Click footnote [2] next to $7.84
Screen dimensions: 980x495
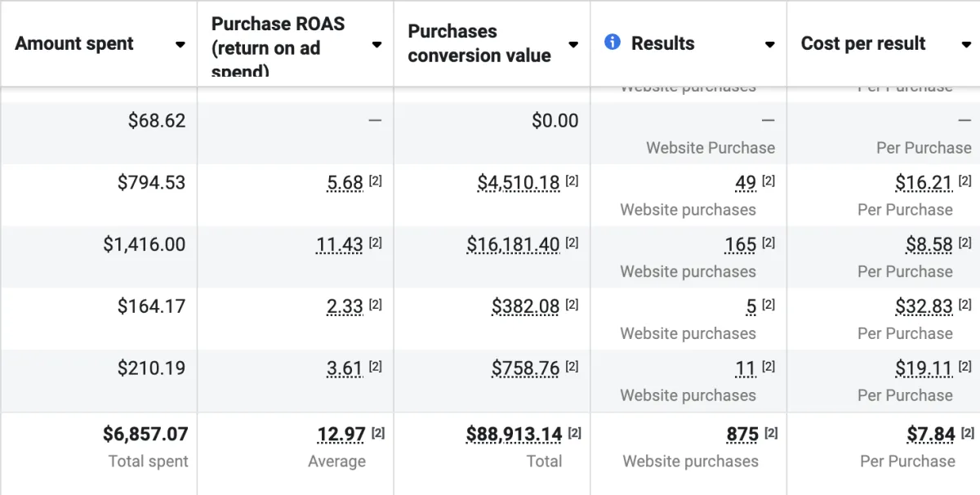(967, 433)
